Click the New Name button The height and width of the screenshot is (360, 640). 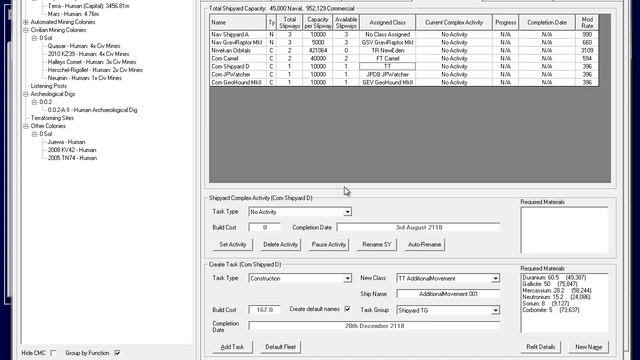[x=589, y=347]
